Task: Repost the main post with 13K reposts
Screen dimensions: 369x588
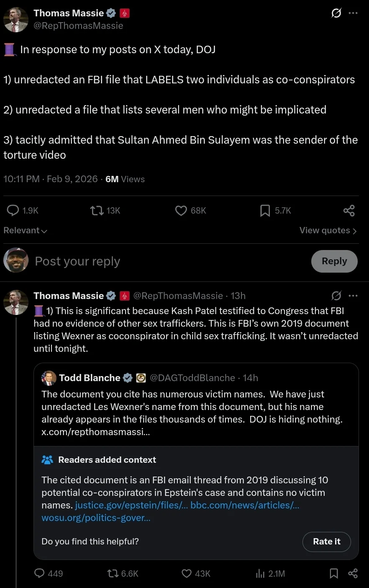Action: coord(97,210)
